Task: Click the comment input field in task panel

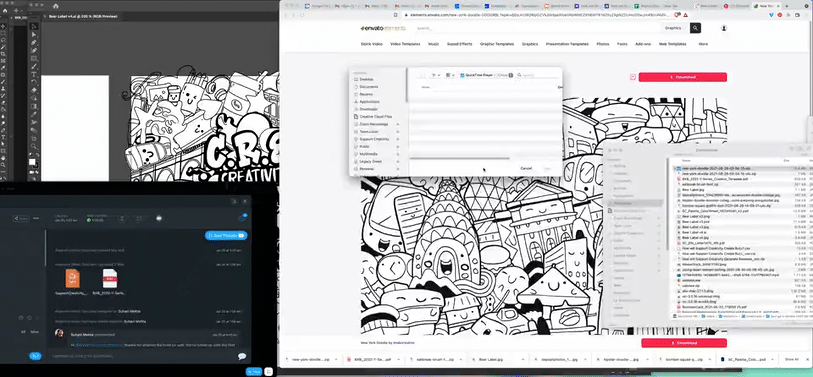Action: (143, 356)
